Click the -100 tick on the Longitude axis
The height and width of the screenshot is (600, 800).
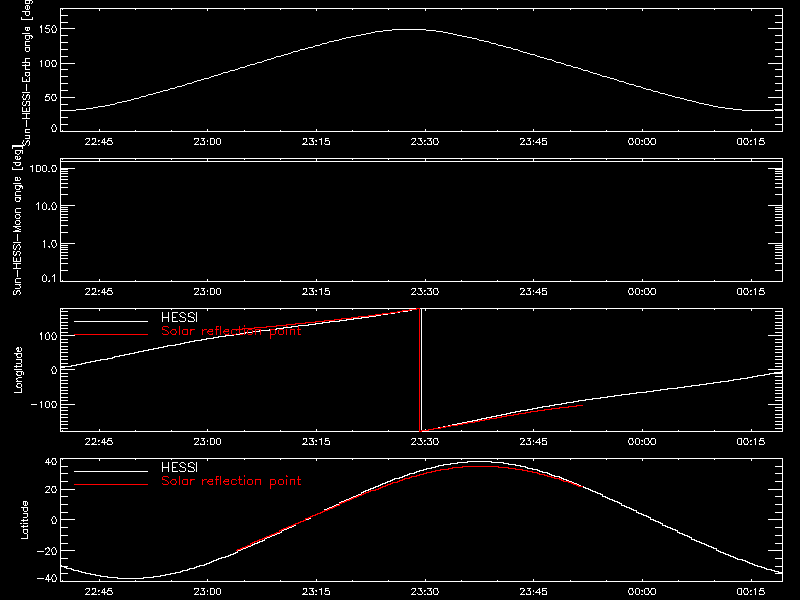[x=44, y=405]
